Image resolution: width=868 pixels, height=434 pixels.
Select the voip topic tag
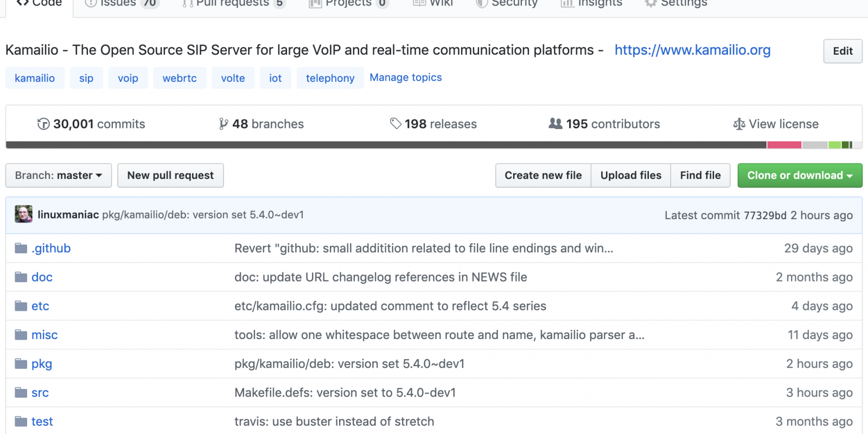[128, 78]
